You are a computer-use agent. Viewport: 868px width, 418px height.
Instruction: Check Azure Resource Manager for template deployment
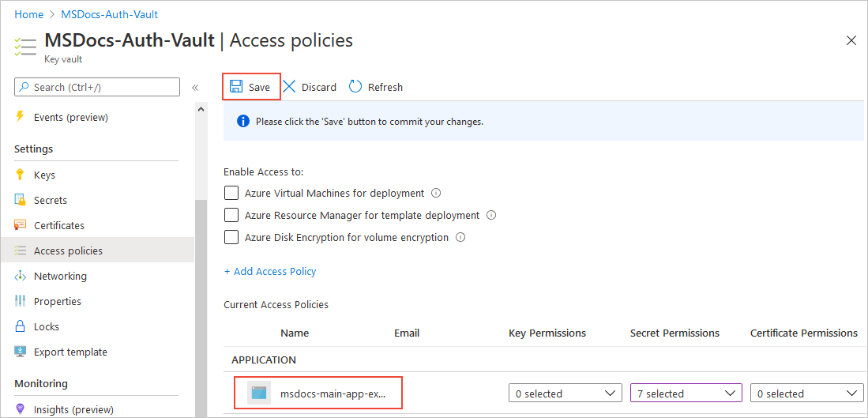point(231,215)
